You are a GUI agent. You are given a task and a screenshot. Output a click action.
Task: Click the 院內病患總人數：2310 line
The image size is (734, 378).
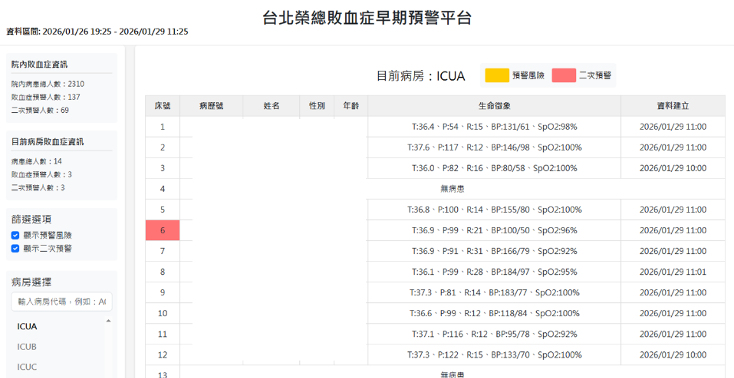click(48, 84)
